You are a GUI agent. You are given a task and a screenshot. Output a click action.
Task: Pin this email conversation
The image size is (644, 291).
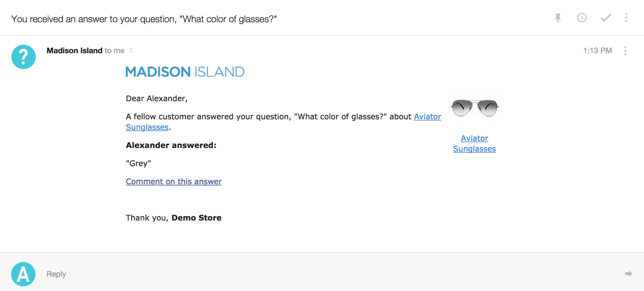tap(558, 18)
